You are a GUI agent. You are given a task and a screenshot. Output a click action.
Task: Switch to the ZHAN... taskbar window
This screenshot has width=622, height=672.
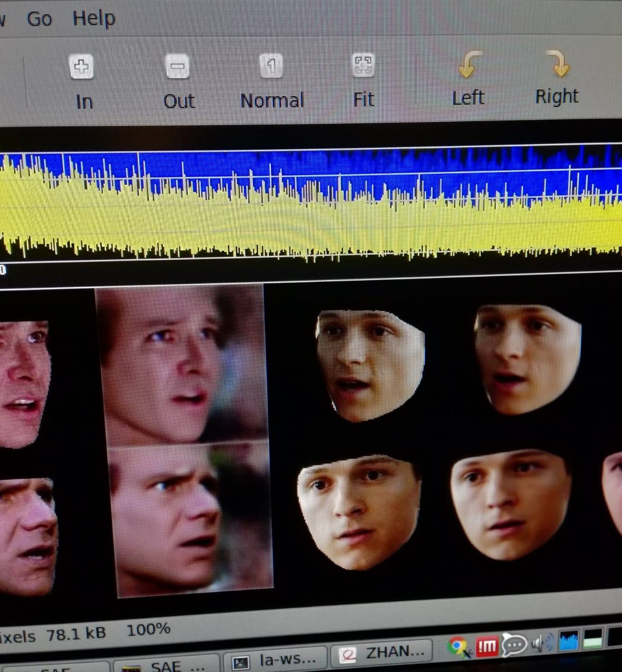pyautogui.click(x=382, y=653)
